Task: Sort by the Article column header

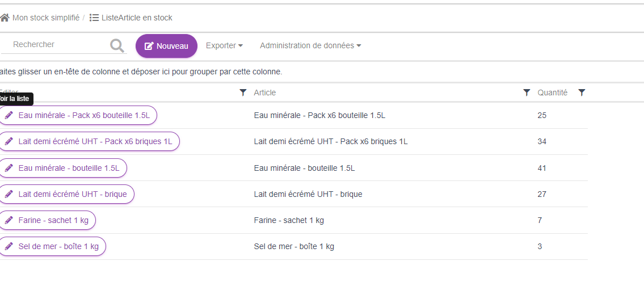Action: point(265,92)
